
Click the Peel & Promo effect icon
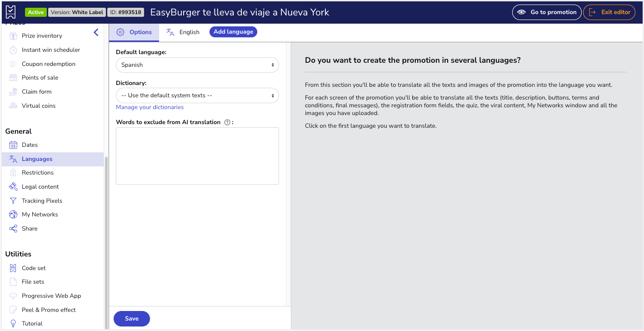[13, 310]
